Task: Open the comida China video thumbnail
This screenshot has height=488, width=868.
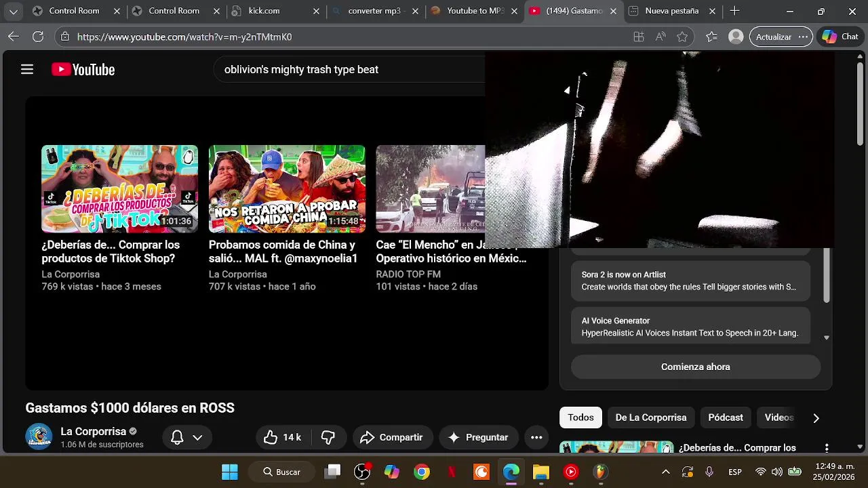Action: [287, 189]
